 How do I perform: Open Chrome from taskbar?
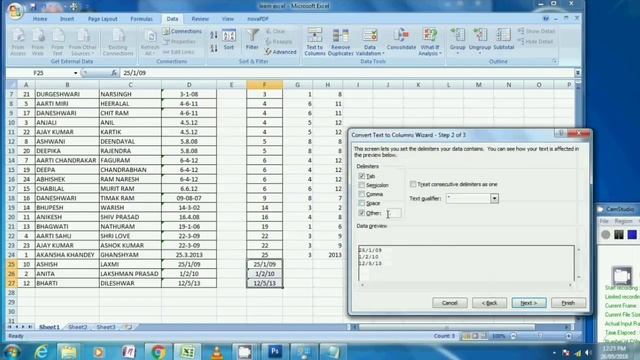[x=158, y=351]
